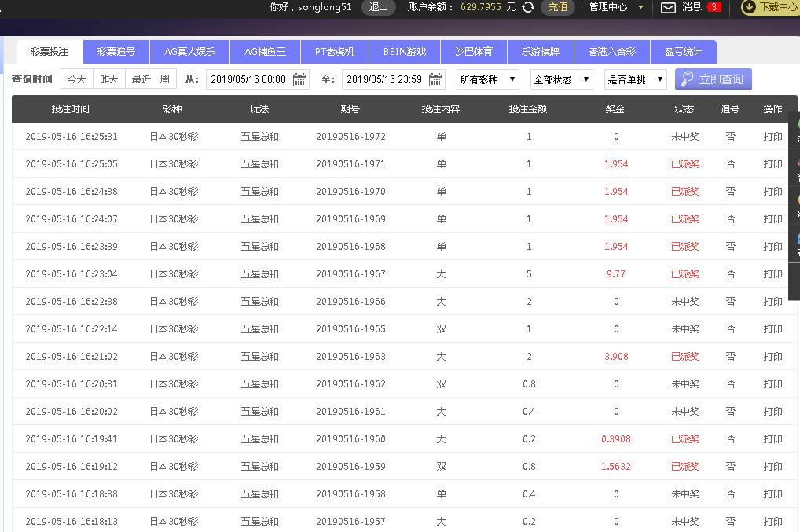
Task: Click the 奖金 column header
Action: (615, 109)
